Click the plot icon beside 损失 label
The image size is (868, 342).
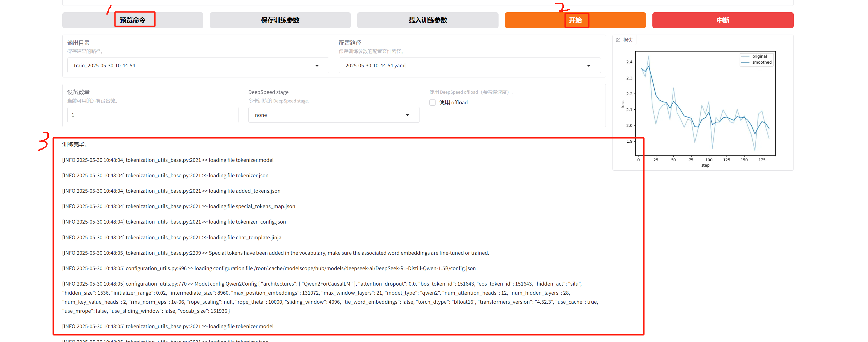click(x=618, y=40)
